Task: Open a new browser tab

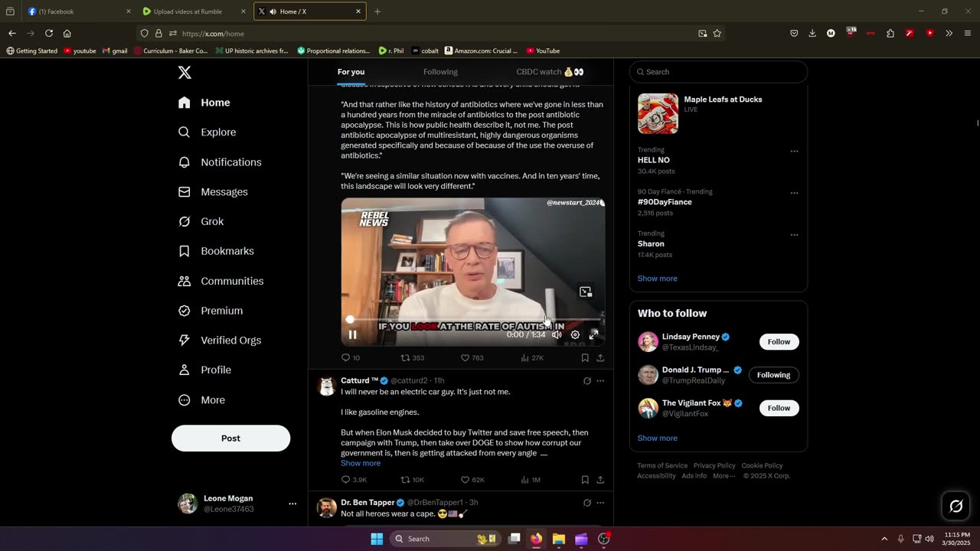Action: click(377, 11)
